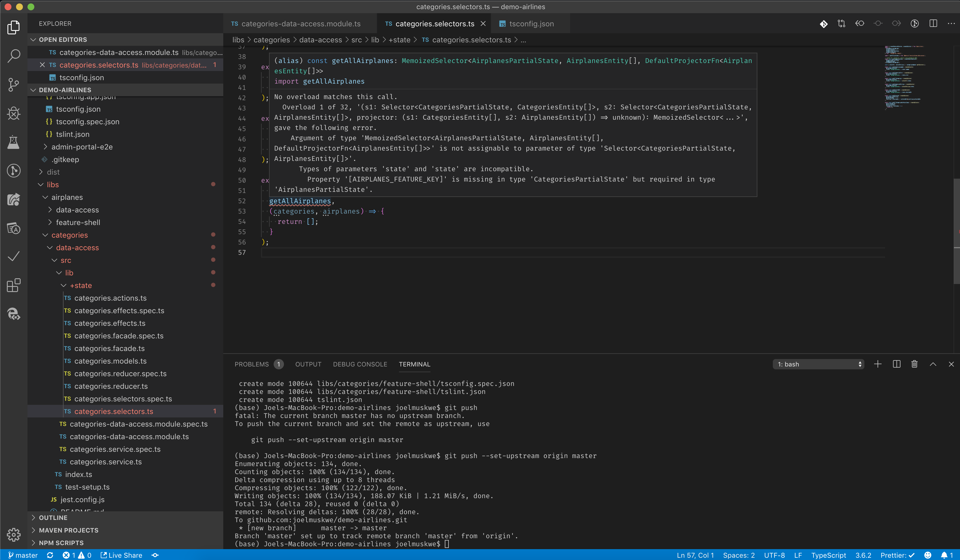Expand the OUTLINE section
Viewport: 960px width, 560px height.
[53, 518]
